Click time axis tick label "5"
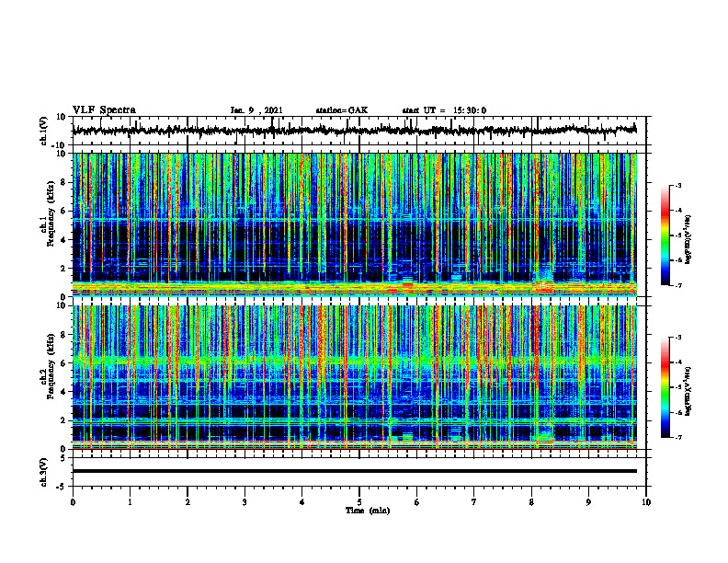Viewport: 728px width, 563px height. pos(359,502)
